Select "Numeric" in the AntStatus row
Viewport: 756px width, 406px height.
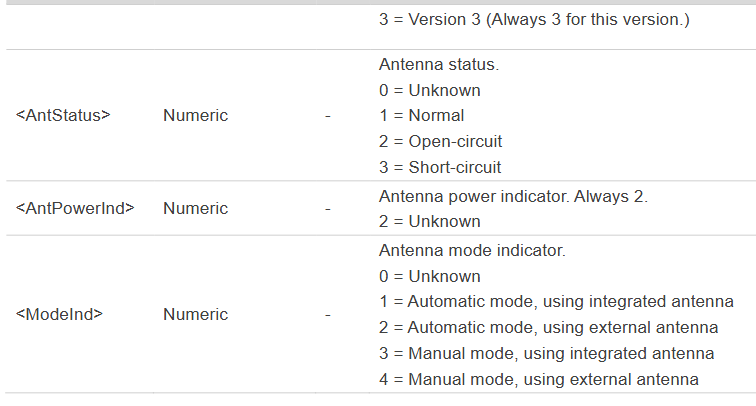pyautogui.click(x=195, y=115)
